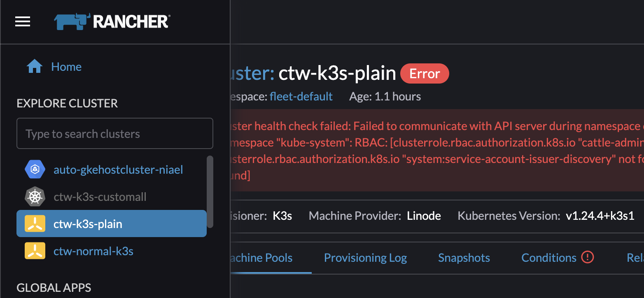Click the cluster search input field
644x298 pixels.
[114, 133]
